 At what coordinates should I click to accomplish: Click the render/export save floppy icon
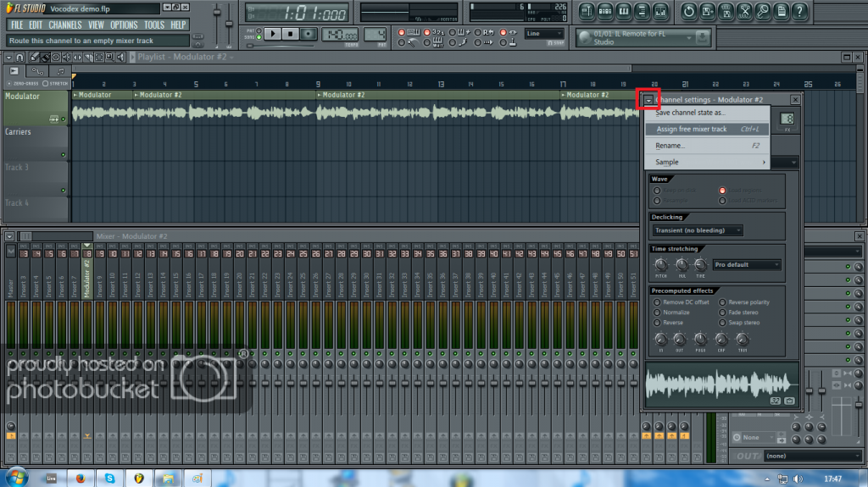coord(726,11)
